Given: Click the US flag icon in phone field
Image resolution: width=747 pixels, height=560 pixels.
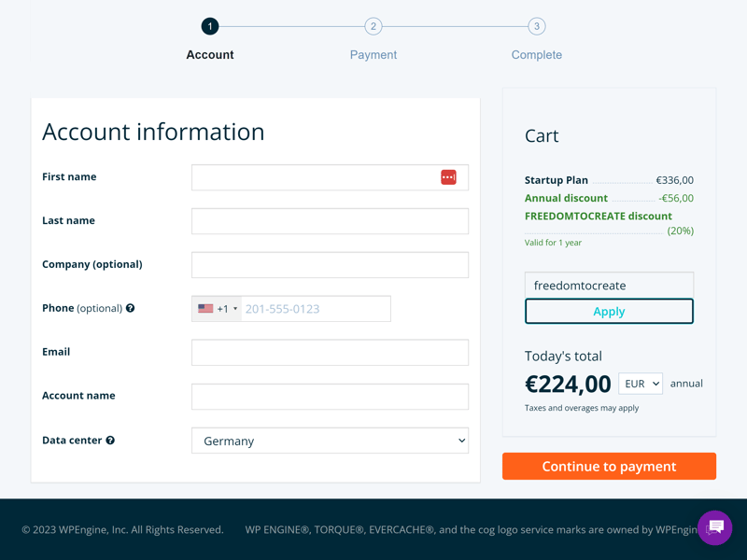Looking at the screenshot, I should 205,309.
